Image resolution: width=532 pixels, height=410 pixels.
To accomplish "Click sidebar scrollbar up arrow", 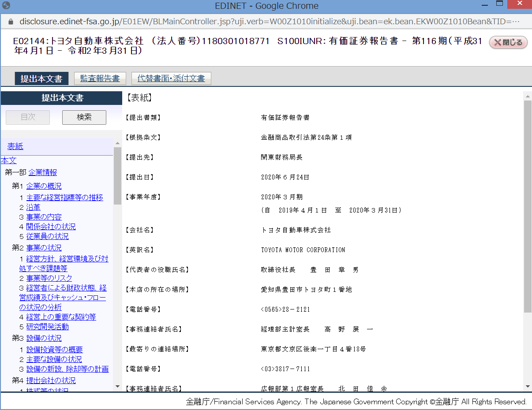I will 117,143.
